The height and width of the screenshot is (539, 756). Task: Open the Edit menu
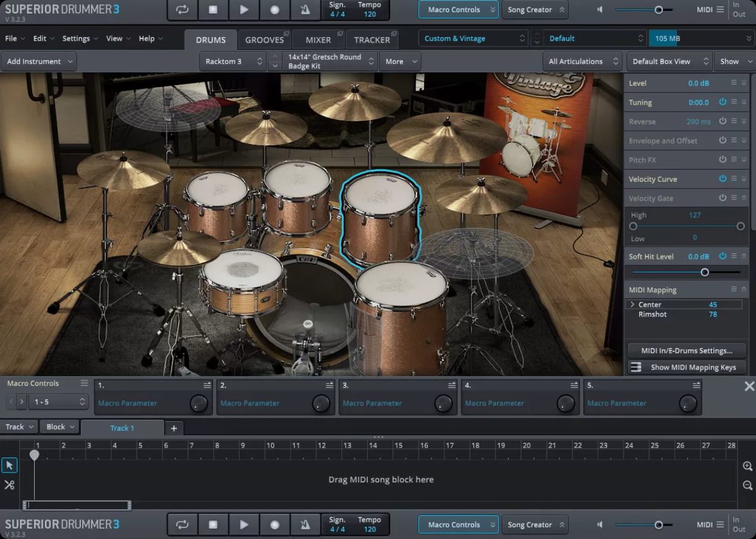[44, 38]
